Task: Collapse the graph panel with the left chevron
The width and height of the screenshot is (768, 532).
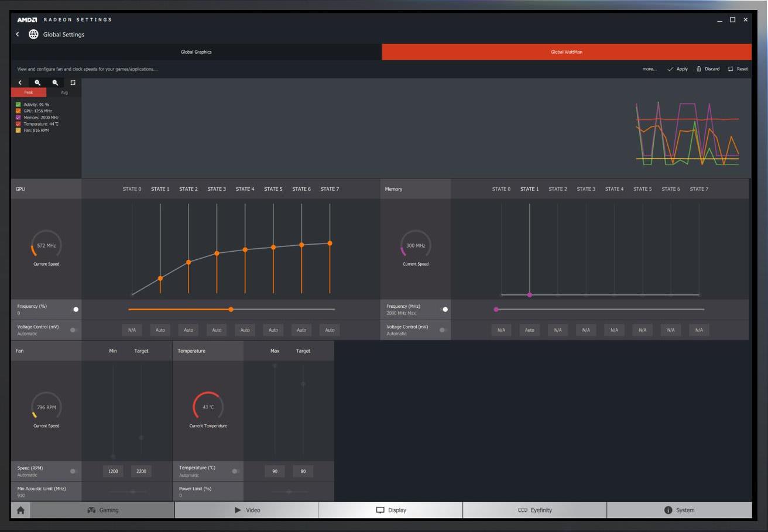Action: (x=20, y=83)
